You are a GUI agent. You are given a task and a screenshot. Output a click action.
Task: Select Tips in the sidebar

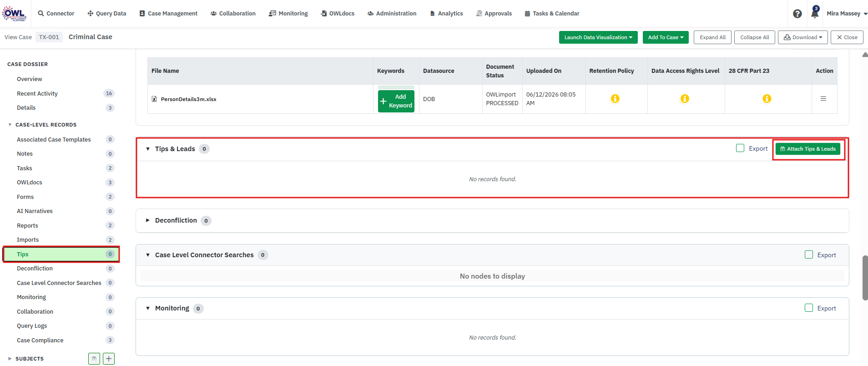[x=61, y=254]
